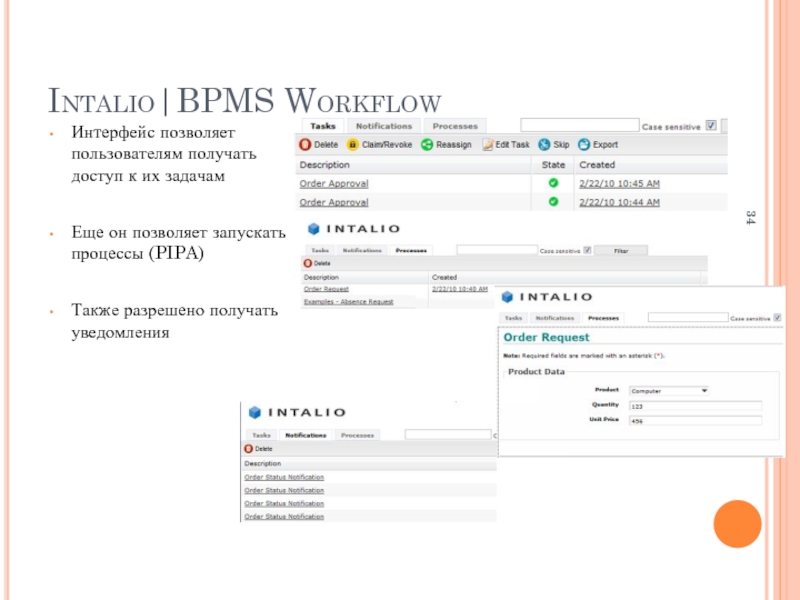The image size is (800, 600).
Task: Click the Edit Task pencil icon
Action: pos(488,144)
